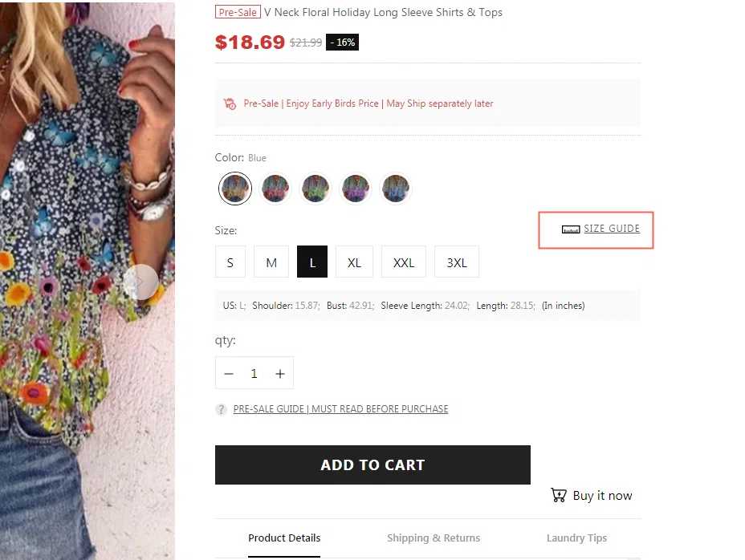
Task: Decrease quantity with minus button
Action: (x=229, y=374)
